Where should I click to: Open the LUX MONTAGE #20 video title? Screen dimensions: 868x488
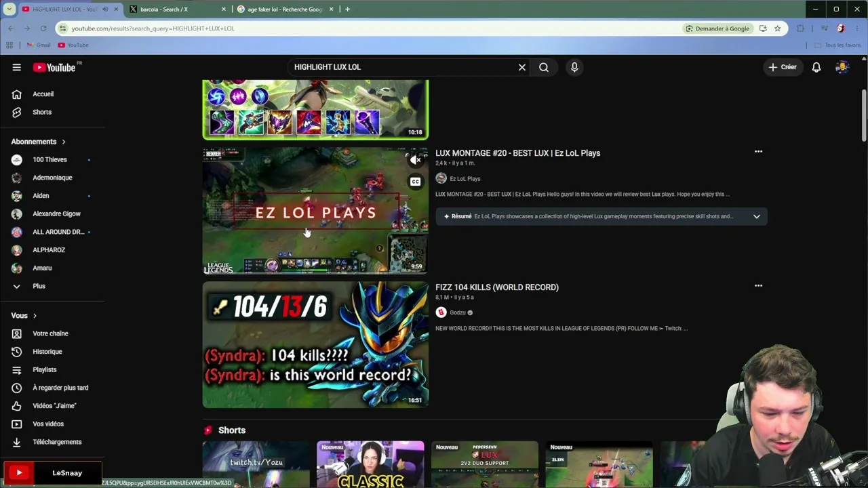517,153
